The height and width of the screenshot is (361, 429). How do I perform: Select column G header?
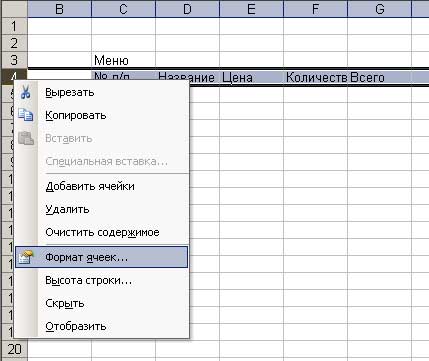379,9
